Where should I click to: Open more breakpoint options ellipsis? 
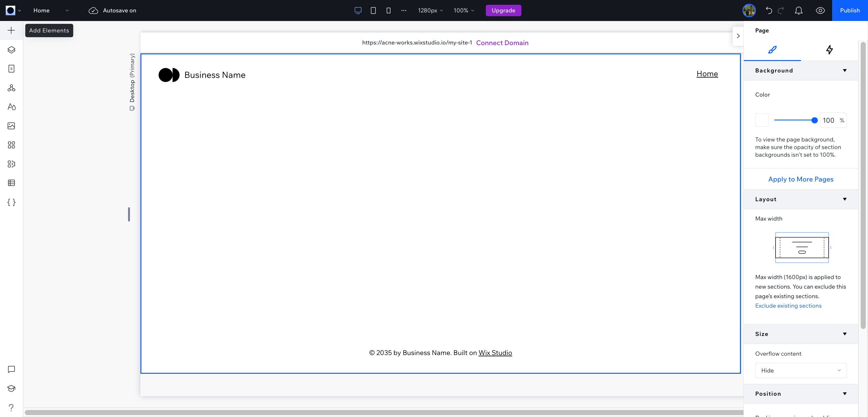click(x=404, y=10)
